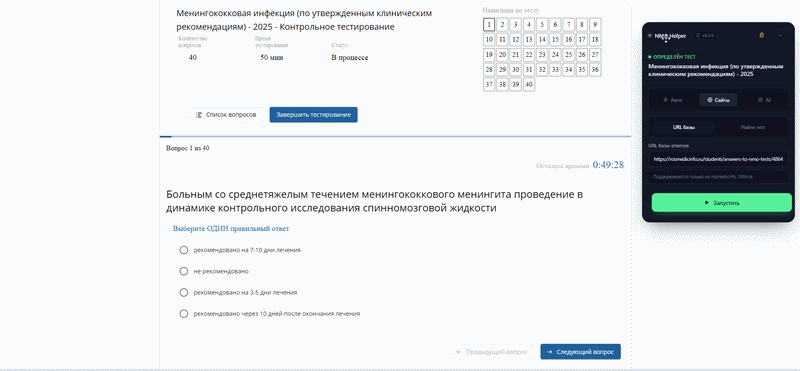This screenshot has height=371, width=800.
Task: Navigate to question 33 box
Action: [x=555, y=69]
